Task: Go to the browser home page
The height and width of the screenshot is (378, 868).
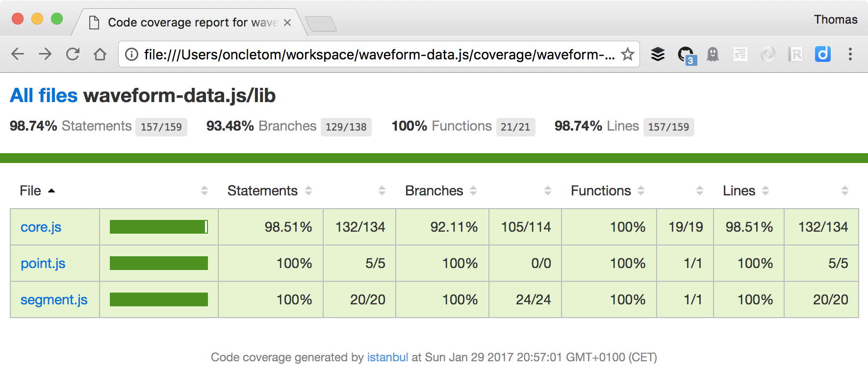Action: pos(100,54)
